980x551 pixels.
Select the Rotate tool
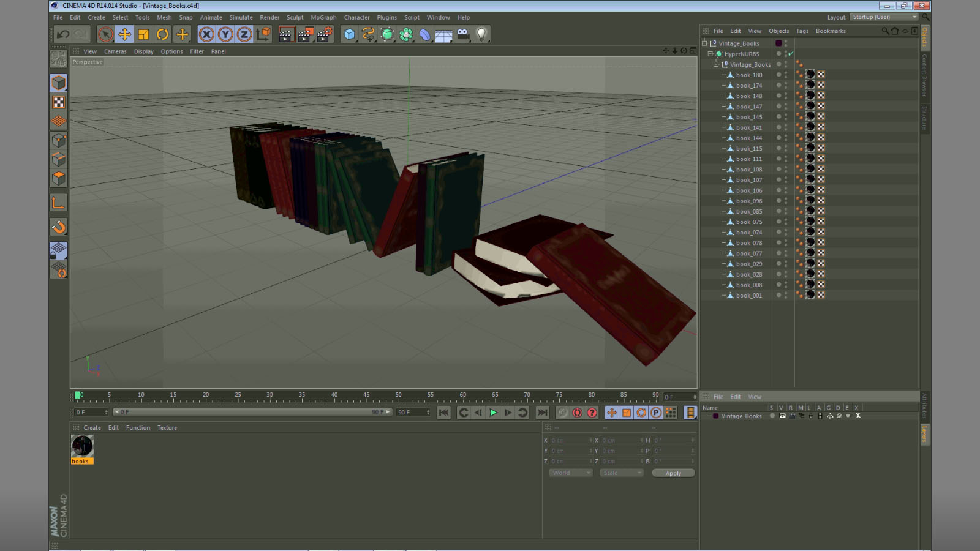pos(162,34)
